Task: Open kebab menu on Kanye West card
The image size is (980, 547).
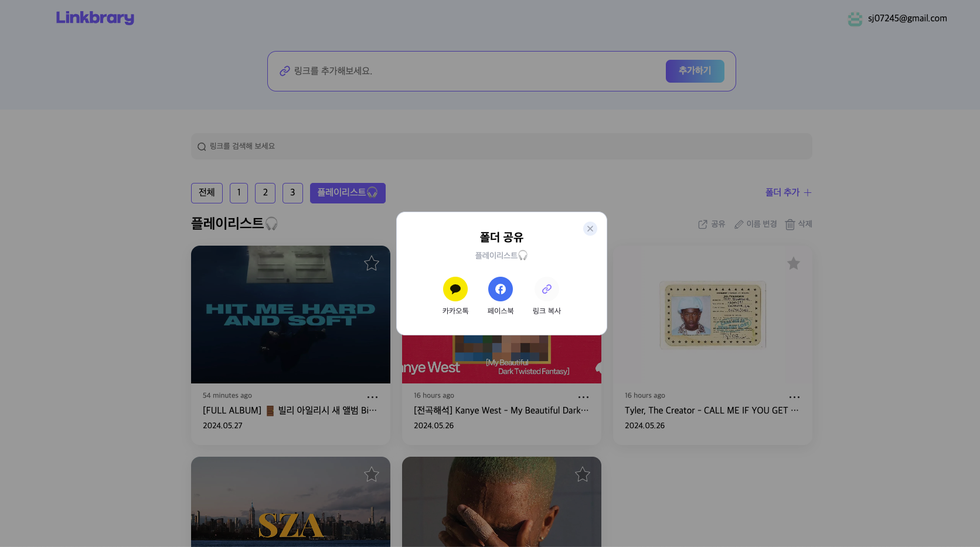Action: [x=583, y=397]
